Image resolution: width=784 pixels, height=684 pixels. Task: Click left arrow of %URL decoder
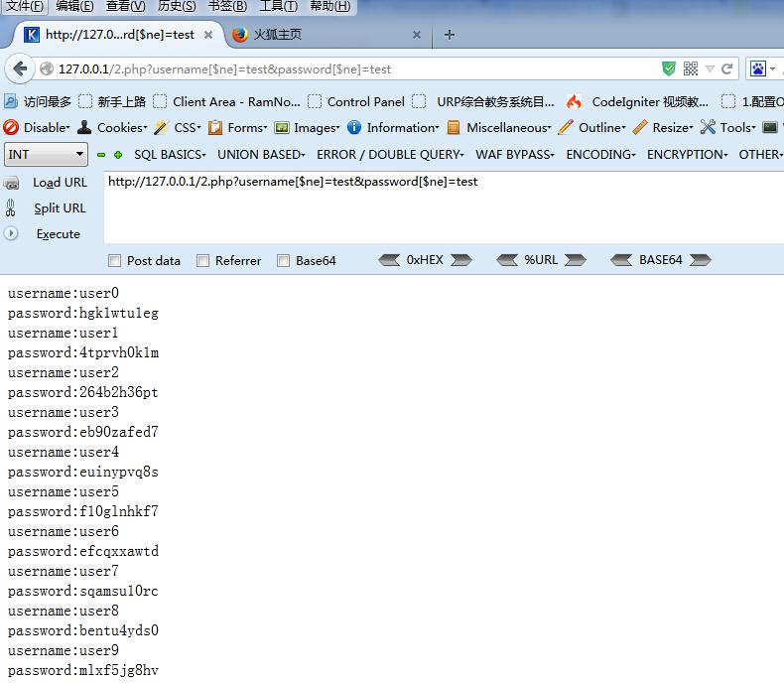click(x=507, y=260)
